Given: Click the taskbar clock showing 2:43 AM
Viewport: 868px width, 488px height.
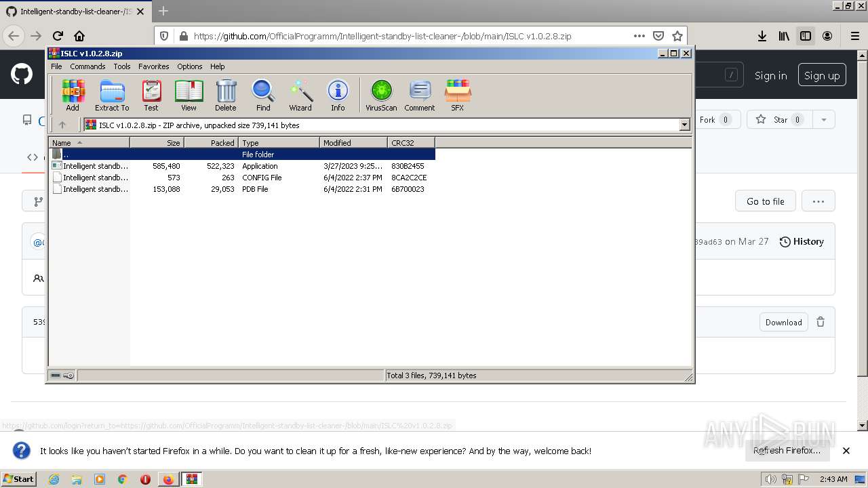Looking at the screenshot, I should (x=833, y=479).
